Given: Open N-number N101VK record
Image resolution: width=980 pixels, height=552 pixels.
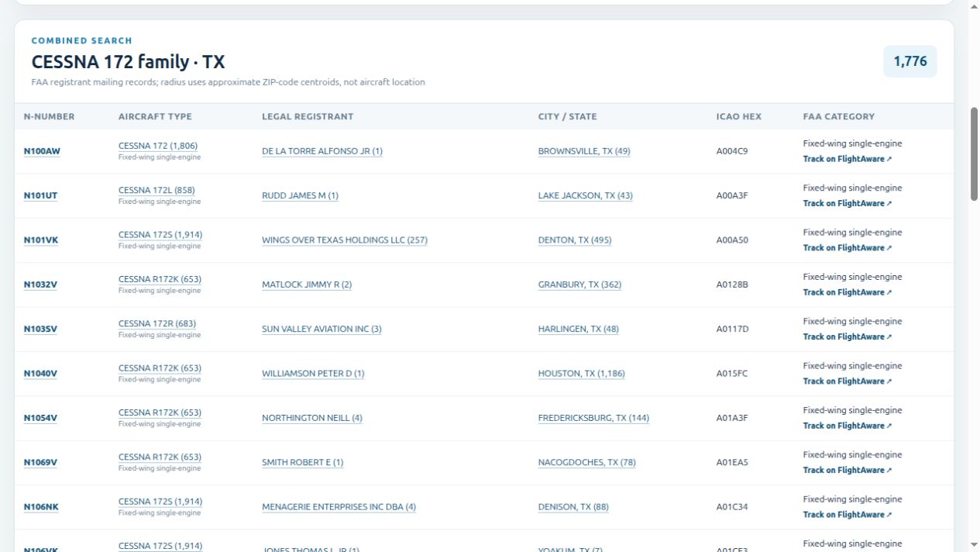Looking at the screenshot, I should (x=41, y=240).
